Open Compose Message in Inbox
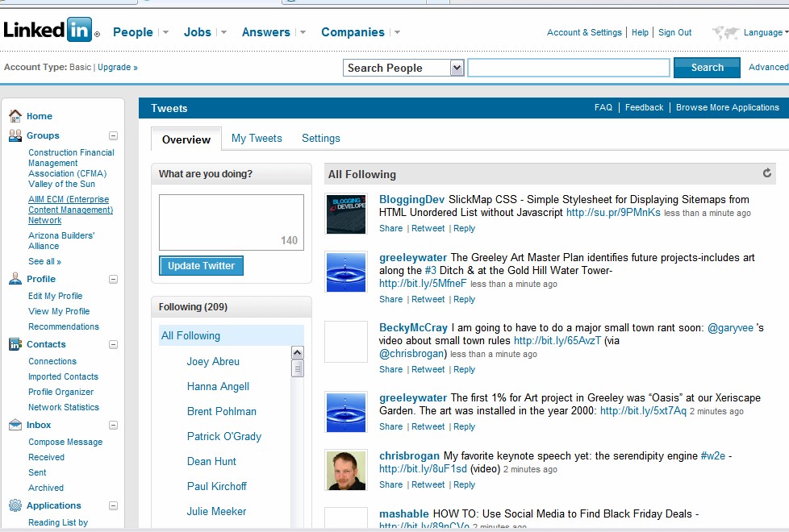The image size is (789, 532). 65,442
